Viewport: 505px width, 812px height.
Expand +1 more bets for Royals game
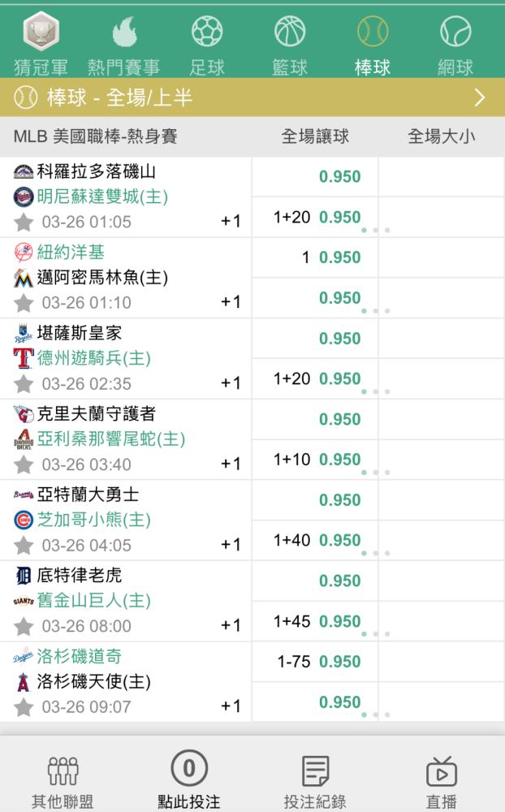231,382
